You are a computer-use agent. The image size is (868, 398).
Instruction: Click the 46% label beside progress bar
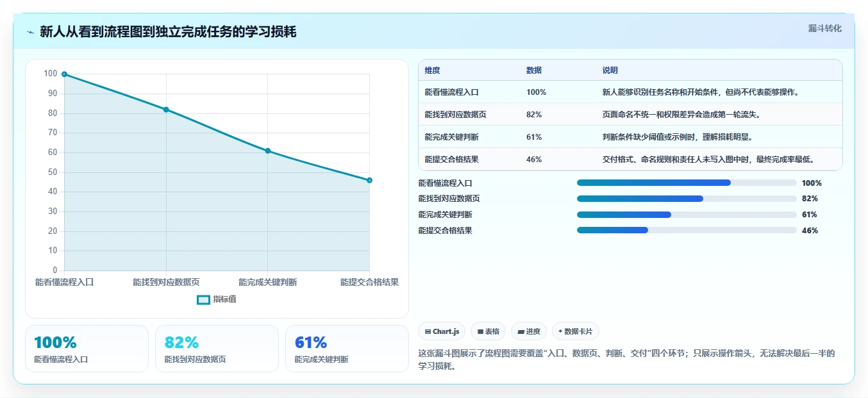point(810,231)
